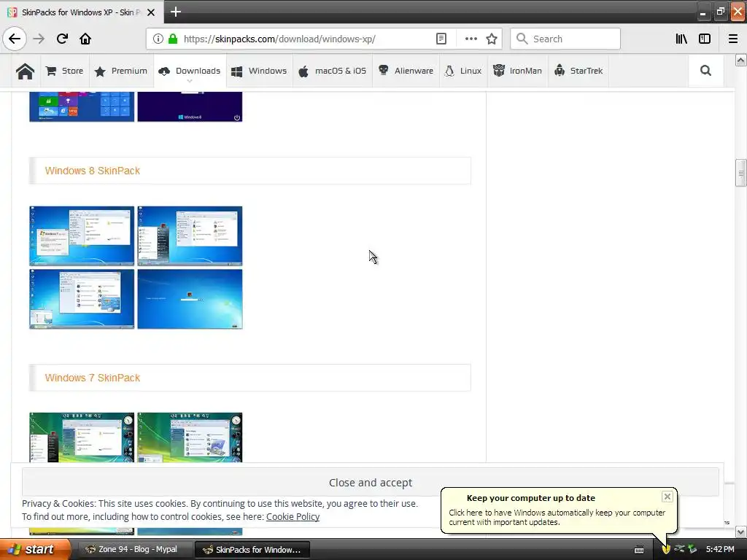Click the Close and accept cookie button
747x560 pixels.
pos(370,483)
